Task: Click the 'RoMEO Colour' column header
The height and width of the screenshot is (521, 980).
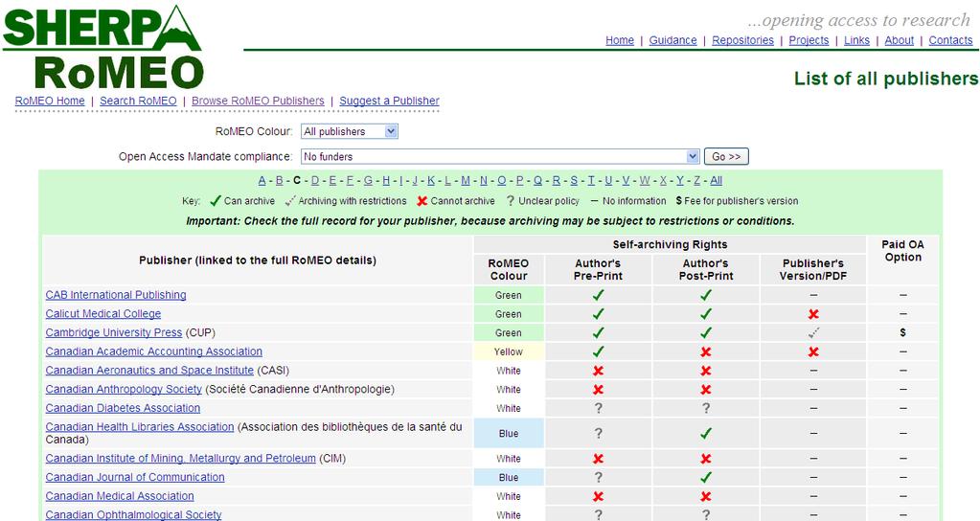Action: [x=508, y=269]
